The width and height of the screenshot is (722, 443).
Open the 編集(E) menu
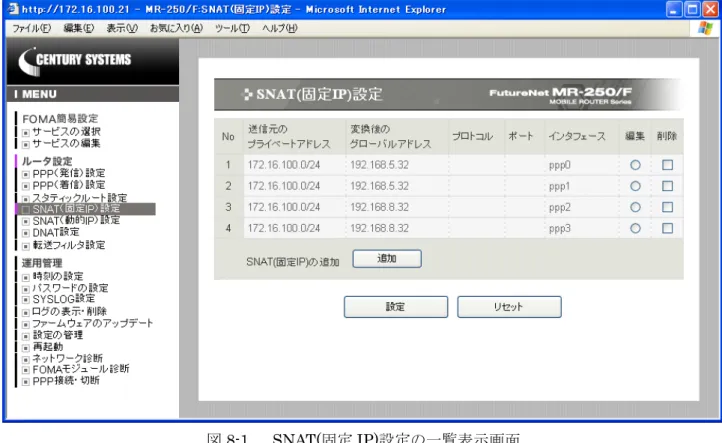pos(78,29)
